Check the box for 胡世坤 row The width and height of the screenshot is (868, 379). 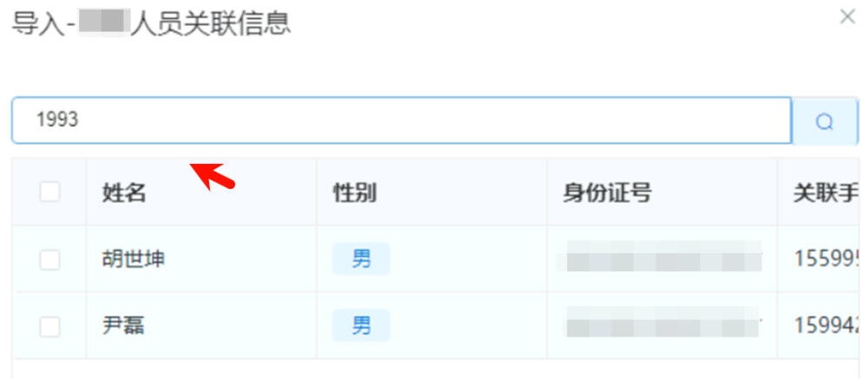[x=50, y=258]
